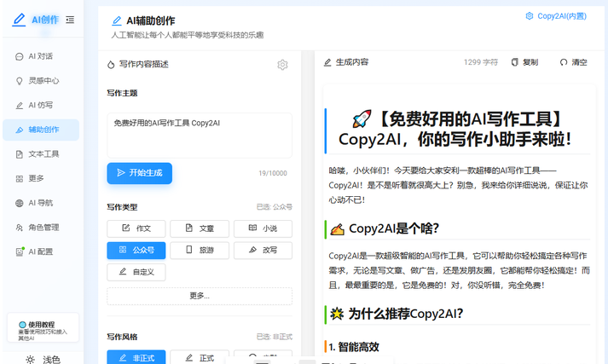The image size is (608, 364).
Task: Click the 生成内容 pencil icon
Action: (327, 62)
